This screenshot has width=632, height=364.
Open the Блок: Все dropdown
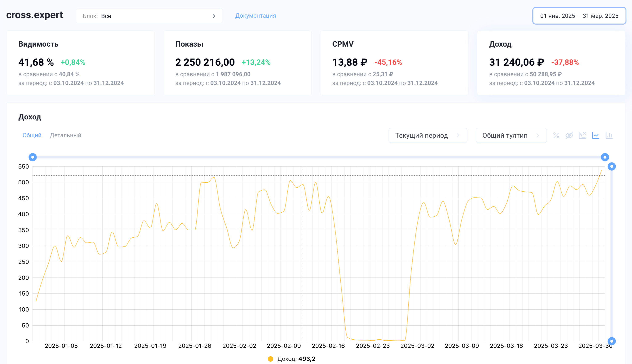[x=149, y=16]
